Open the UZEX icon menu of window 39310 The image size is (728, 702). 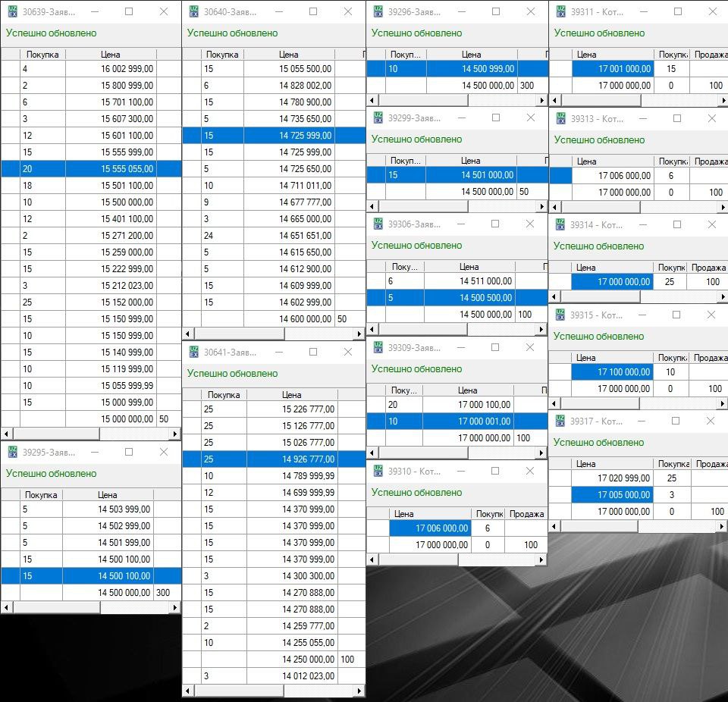click(378, 471)
